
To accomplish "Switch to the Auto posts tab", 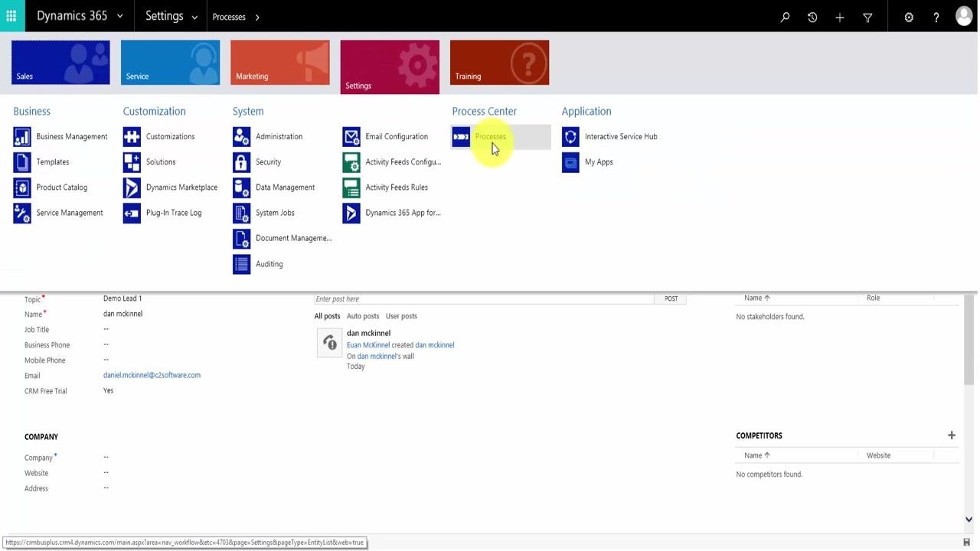I will pyautogui.click(x=363, y=316).
